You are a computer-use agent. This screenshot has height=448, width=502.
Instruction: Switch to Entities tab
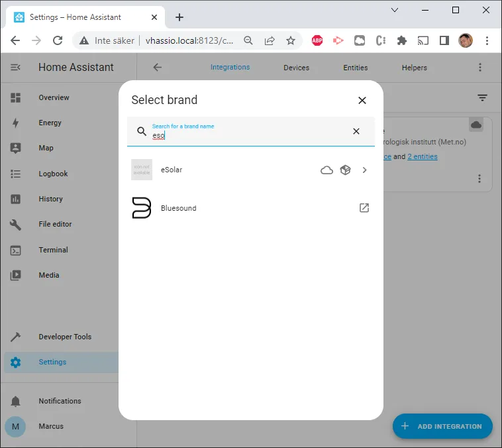356,68
